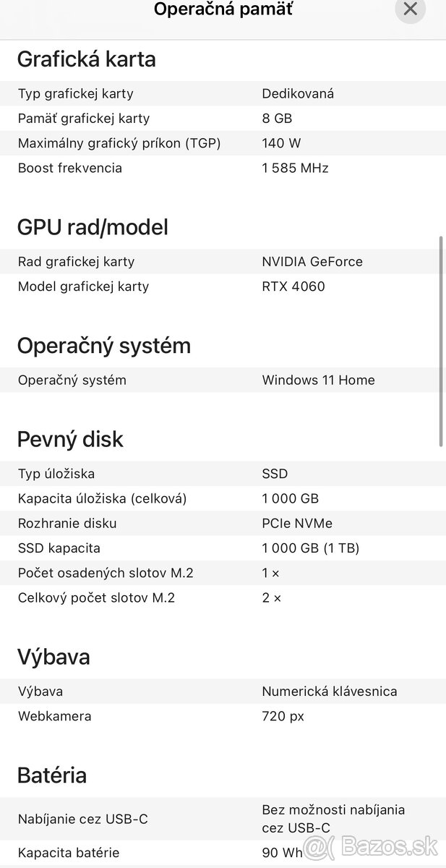Select the RTX 4060 model value
The width and height of the screenshot is (446, 868).
click(x=293, y=286)
